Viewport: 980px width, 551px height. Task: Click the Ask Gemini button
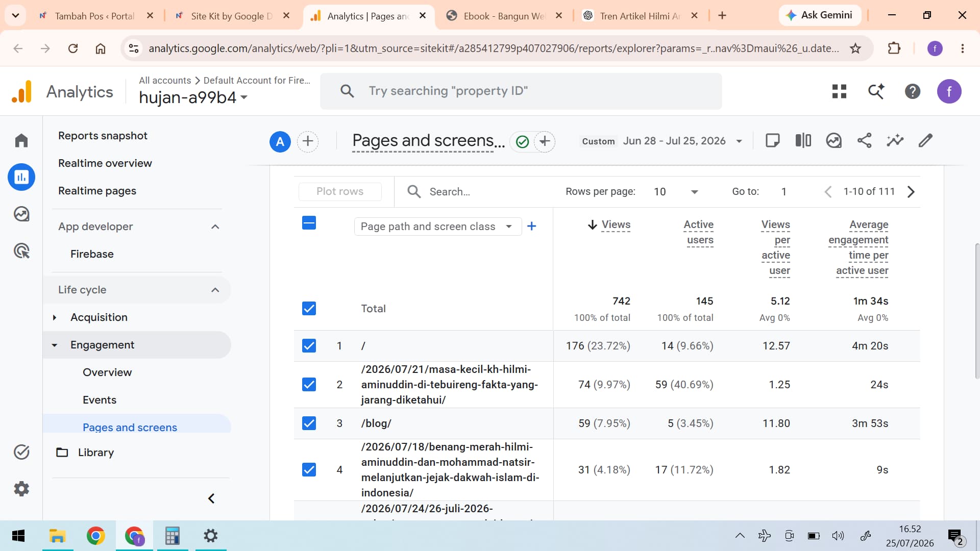(820, 15)
